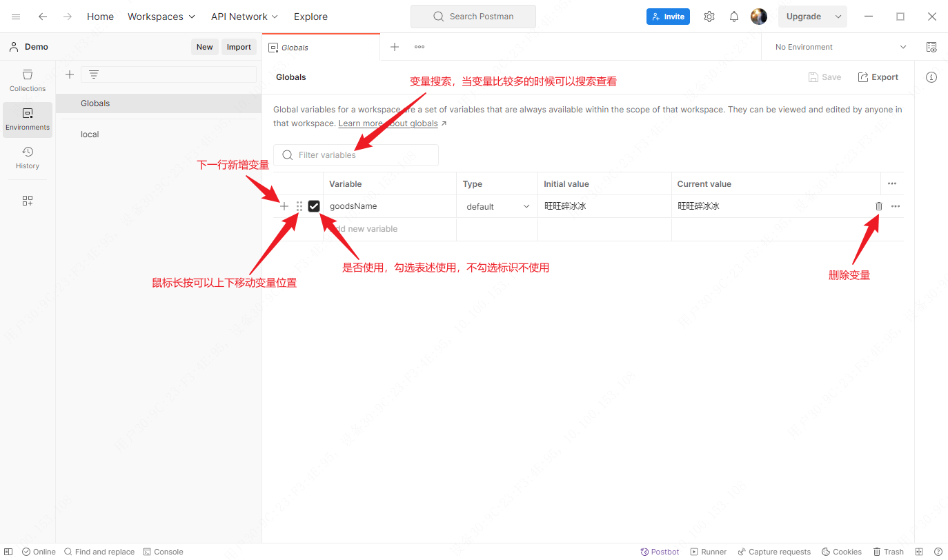The height and width of the screenshot is (560, 948).
Task: Click the sidebar environment search field
Action: 169,74
